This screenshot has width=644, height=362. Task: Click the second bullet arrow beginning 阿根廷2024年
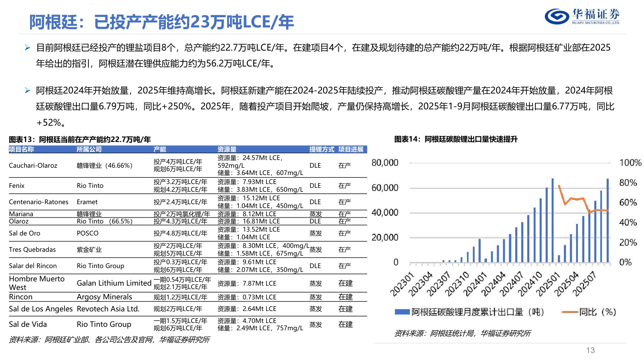tap(27, 90)
